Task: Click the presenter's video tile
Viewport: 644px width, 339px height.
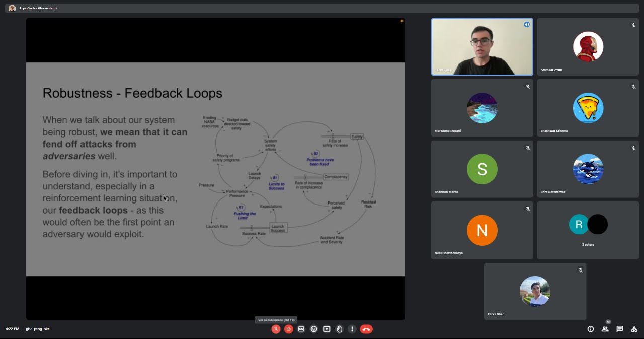Action: [482, 47]
